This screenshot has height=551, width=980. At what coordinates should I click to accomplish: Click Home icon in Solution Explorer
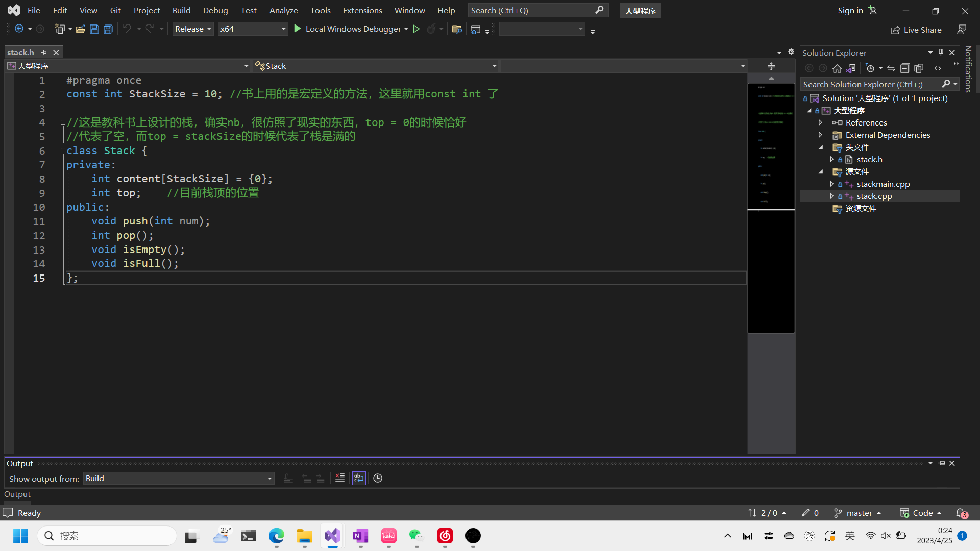(837, 68)
